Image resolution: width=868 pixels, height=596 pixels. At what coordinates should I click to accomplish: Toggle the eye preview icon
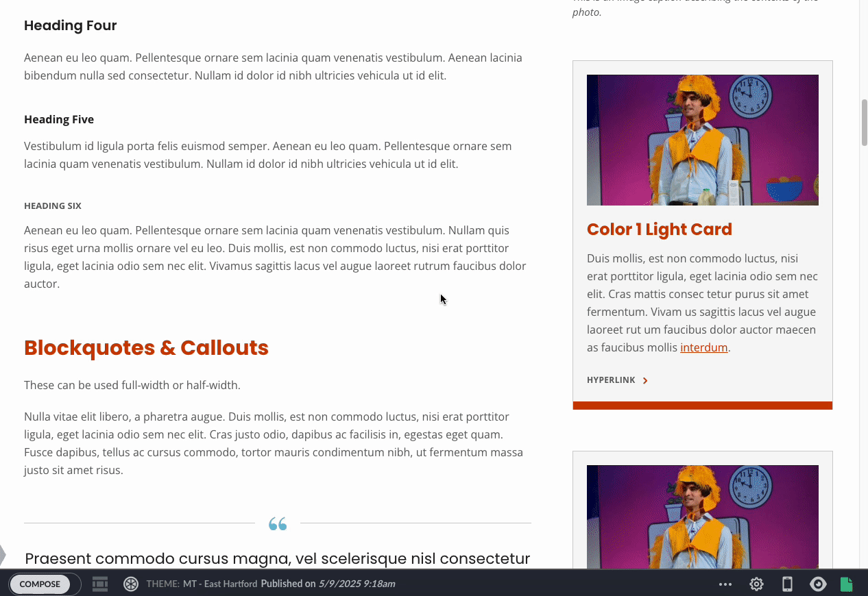click(818, 584)
